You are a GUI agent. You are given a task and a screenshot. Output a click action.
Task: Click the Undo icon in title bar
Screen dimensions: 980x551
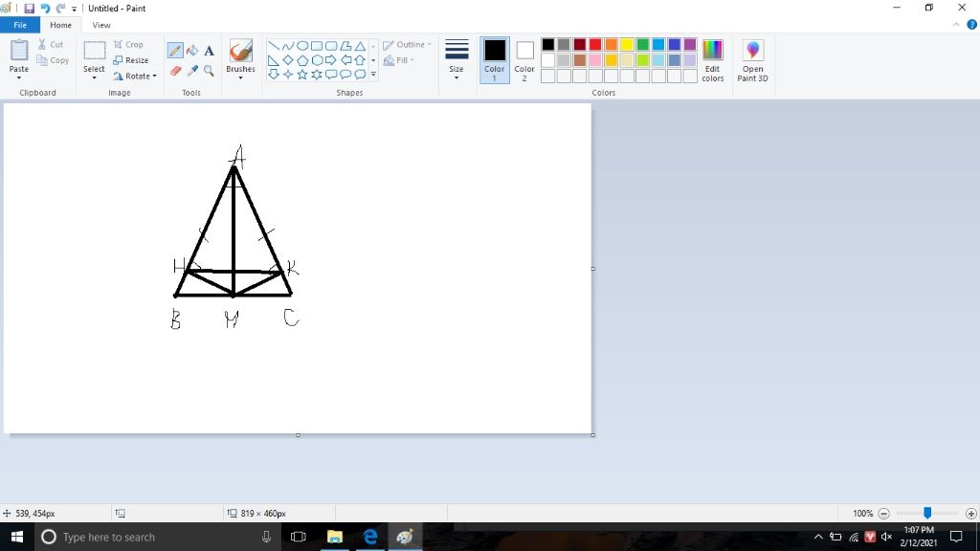[45, 8]
